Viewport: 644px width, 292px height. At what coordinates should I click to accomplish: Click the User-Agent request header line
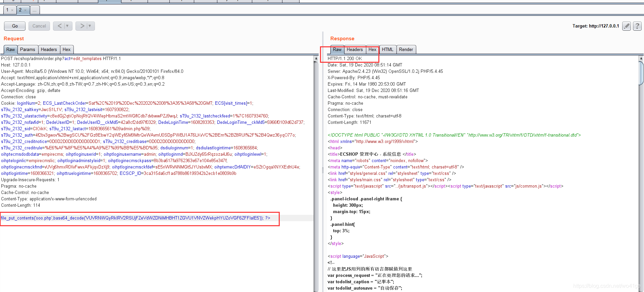click(x=92, y=71)
